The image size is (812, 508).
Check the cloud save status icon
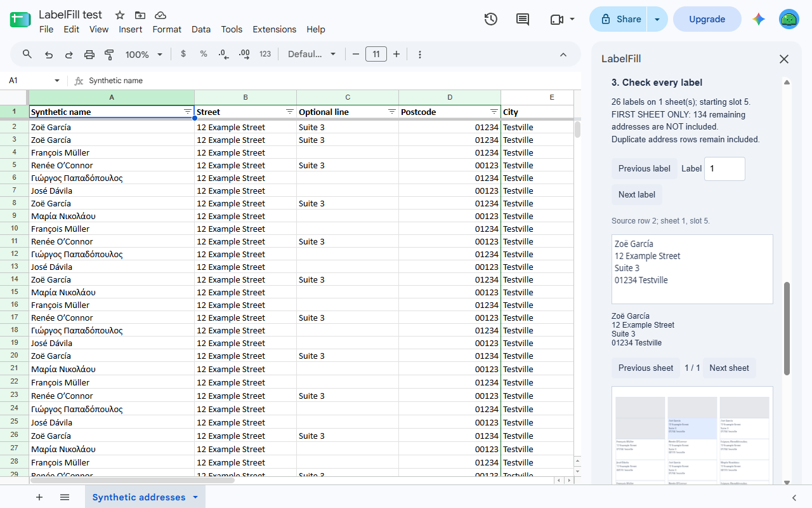coord(160,15)
